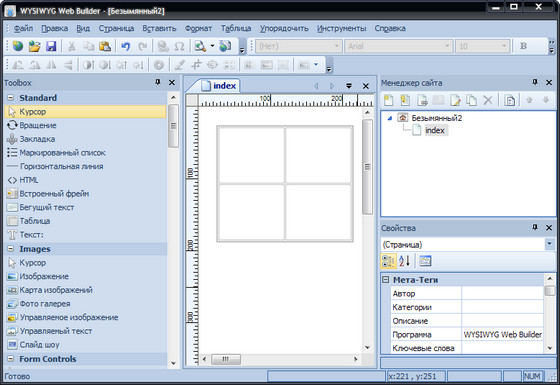Pin the Toolbox panel

tap(158, 82)
